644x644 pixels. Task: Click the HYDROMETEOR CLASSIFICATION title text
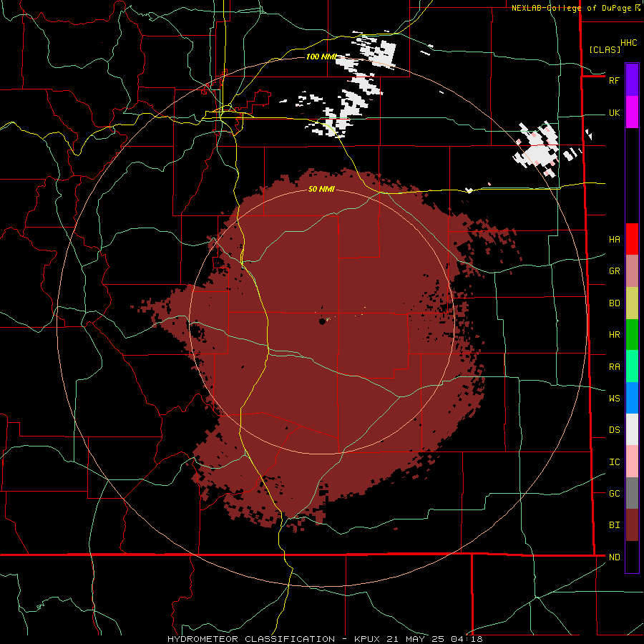point(251,639)
